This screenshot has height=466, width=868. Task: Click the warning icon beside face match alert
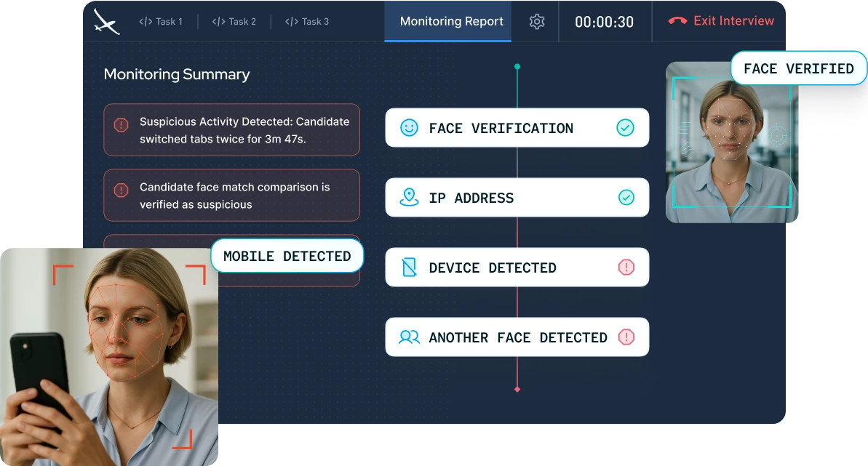pyautogui.click(x=122, y=191)
